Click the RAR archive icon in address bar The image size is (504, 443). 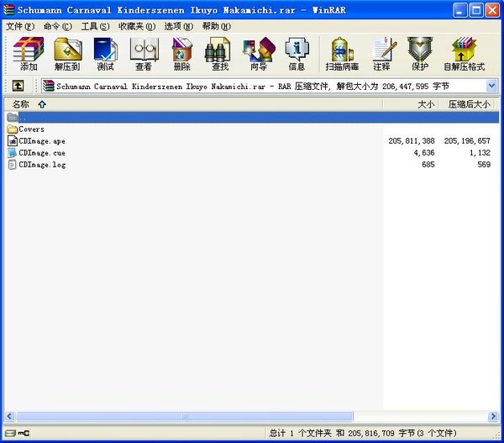click(49, 86)
